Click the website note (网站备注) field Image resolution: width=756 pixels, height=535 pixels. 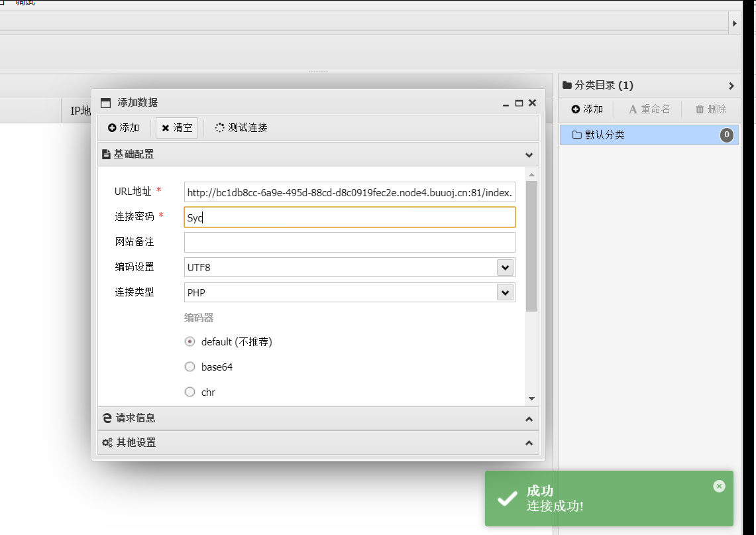350,242
